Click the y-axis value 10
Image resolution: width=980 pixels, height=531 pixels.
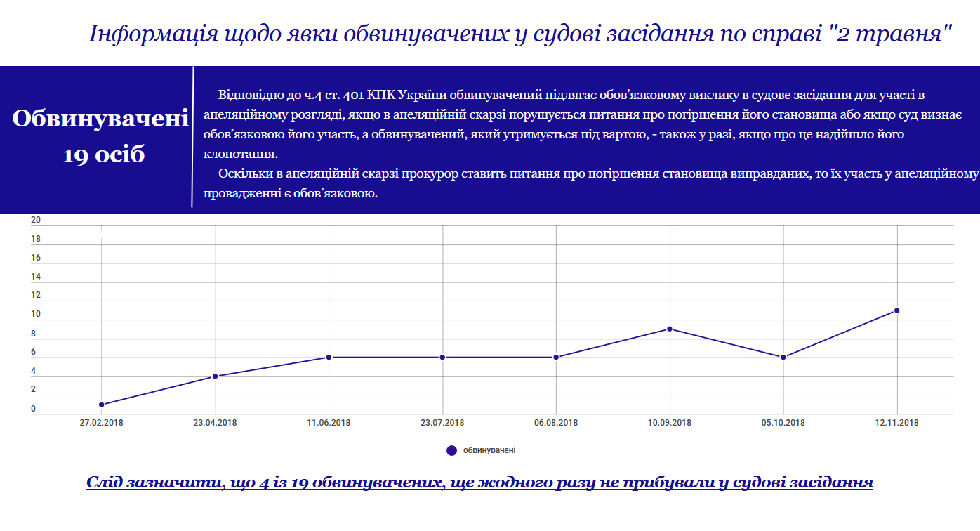(36, 315)
